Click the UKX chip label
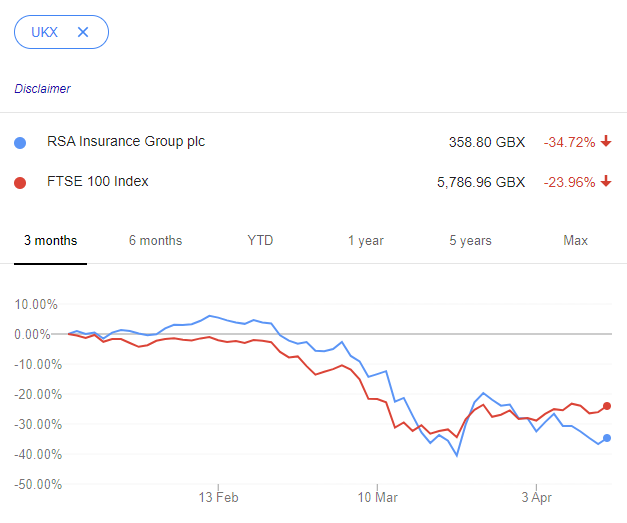 [44, 32]
